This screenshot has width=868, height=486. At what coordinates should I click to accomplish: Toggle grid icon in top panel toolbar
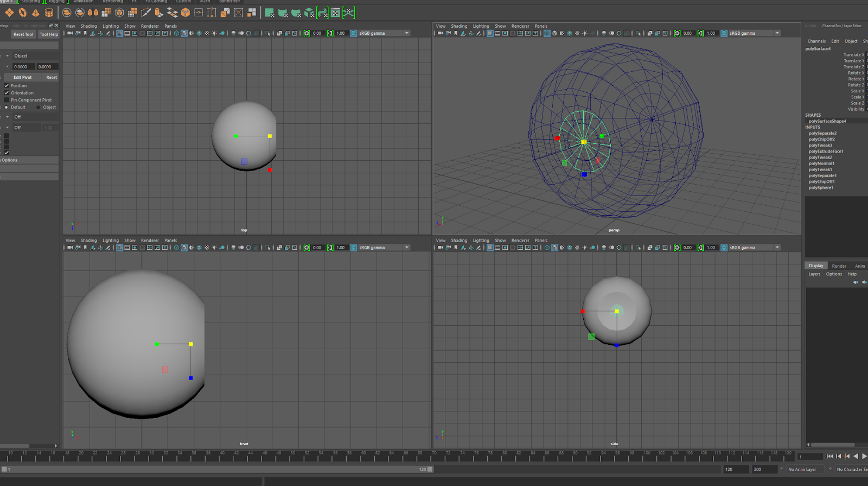119,33
